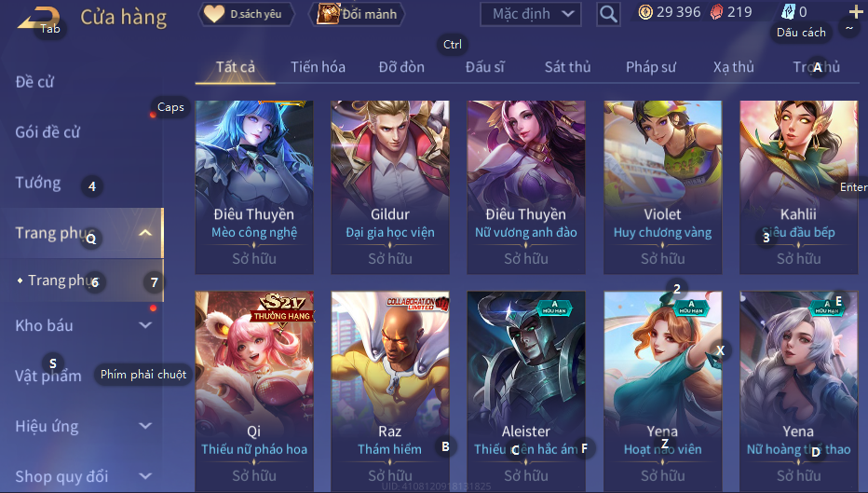Switch to the Sát thủ tab
Image resolution: width=868 pixels, height=493 pixels.
point(567,67)
